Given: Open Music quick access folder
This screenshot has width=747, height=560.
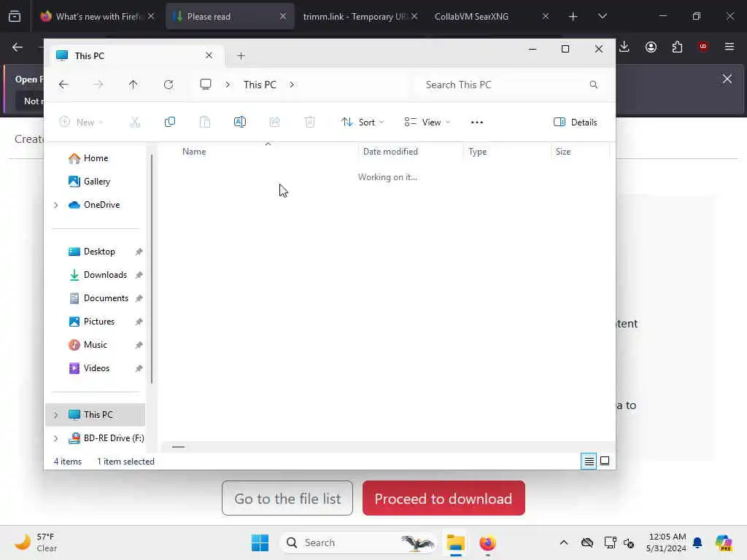Looking at the screenshot, I should point(96,345).
